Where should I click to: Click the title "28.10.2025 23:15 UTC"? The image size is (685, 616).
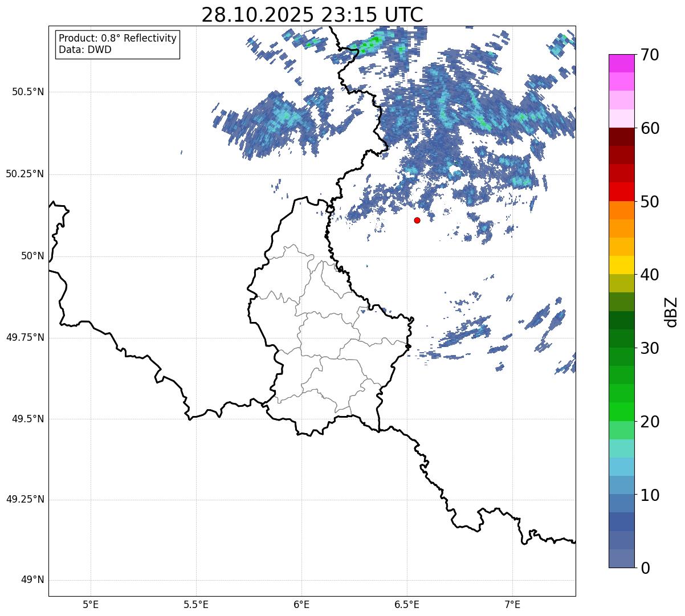(x=312, y=14)
